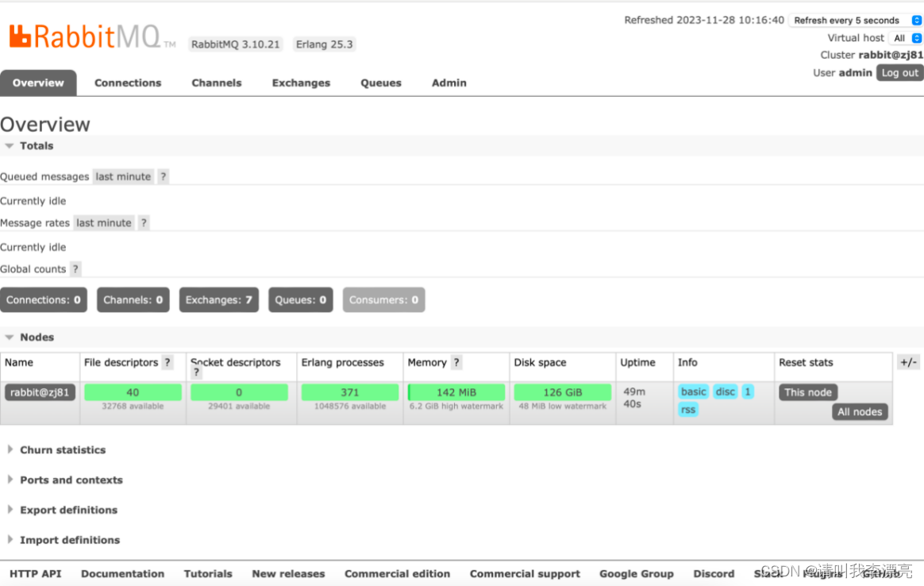Click 6.2 GiB high watermark text

(x=456, y=407)
